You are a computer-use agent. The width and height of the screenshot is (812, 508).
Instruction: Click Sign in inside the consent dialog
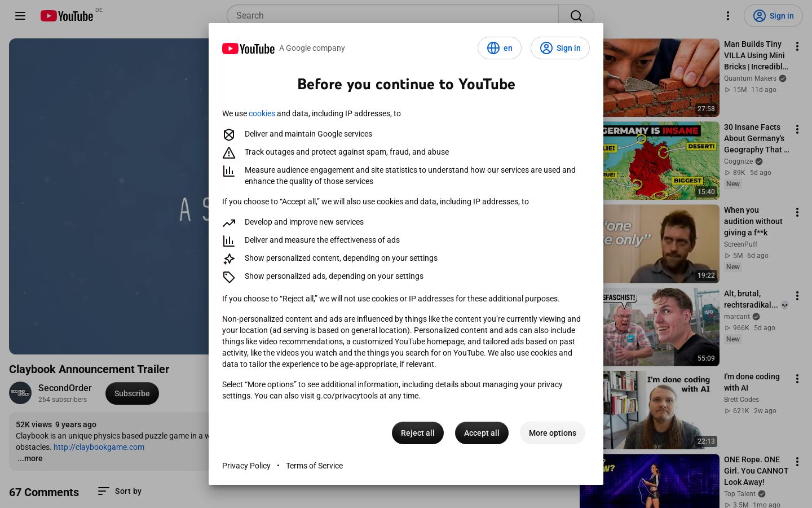(x=560, y=48)
